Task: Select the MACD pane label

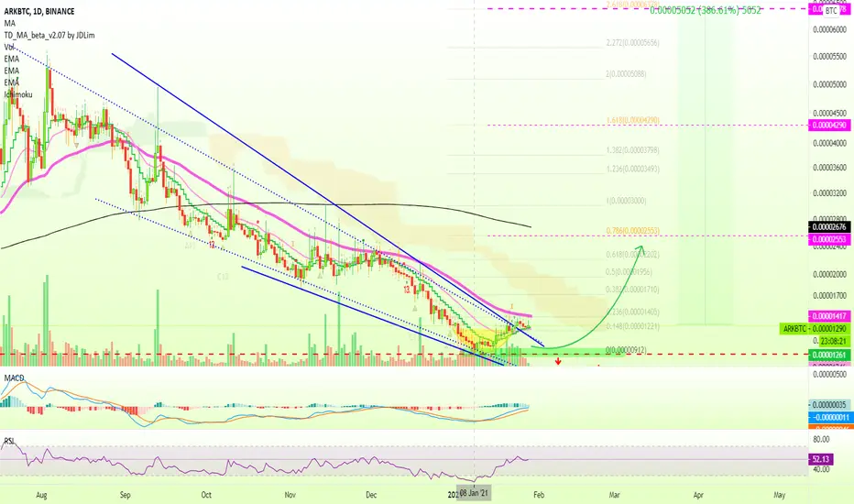Action: coord(14,378)
